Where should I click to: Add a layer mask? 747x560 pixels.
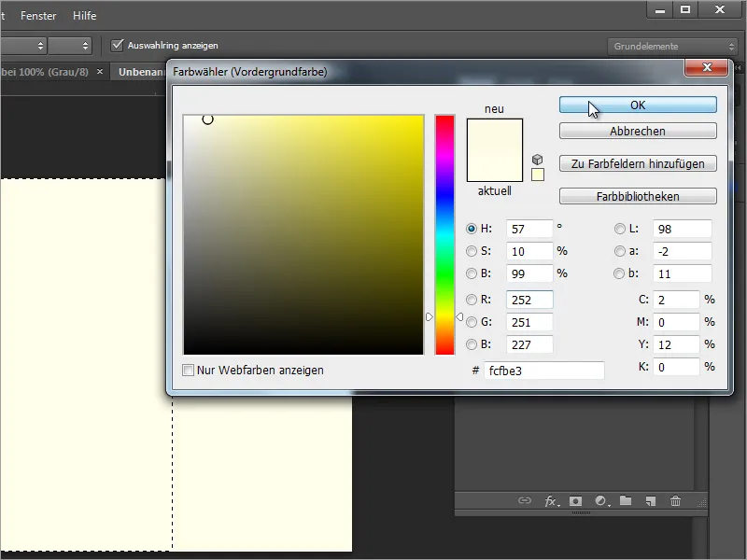pyautogui.click(x=575, y=501)
